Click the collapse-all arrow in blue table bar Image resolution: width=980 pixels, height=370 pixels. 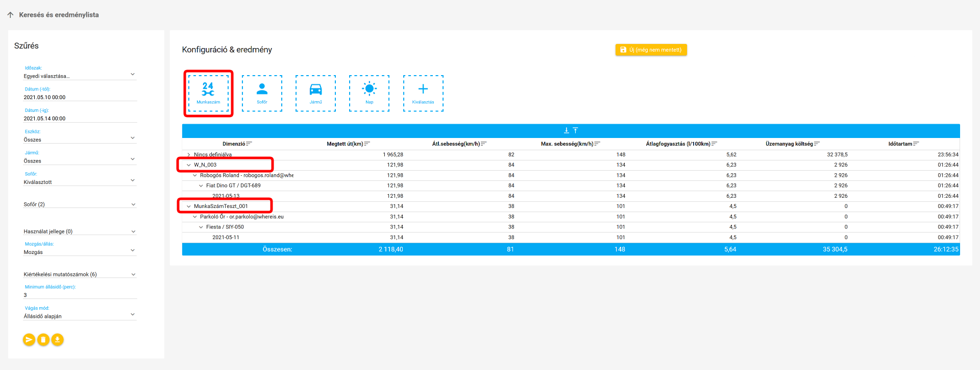(575, 130)
